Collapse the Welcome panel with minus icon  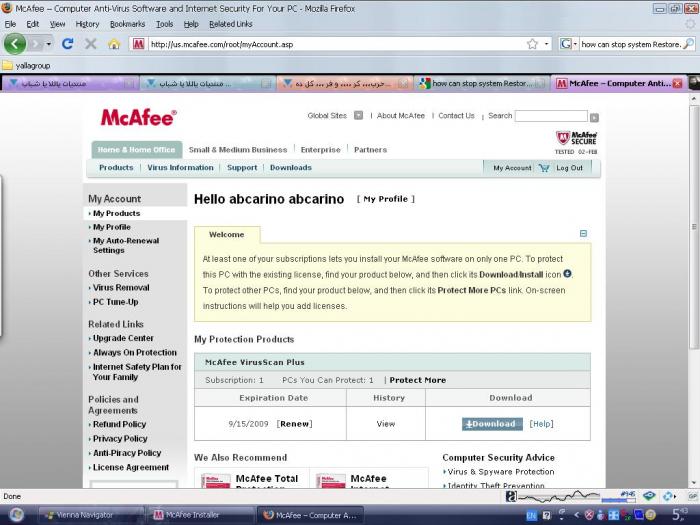click(x=583, y=234)
